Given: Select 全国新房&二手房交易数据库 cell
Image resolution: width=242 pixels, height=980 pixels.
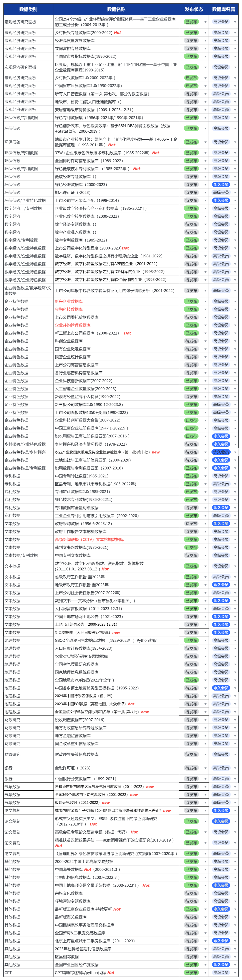Looking at the screenshot, I should pos(116,933).
